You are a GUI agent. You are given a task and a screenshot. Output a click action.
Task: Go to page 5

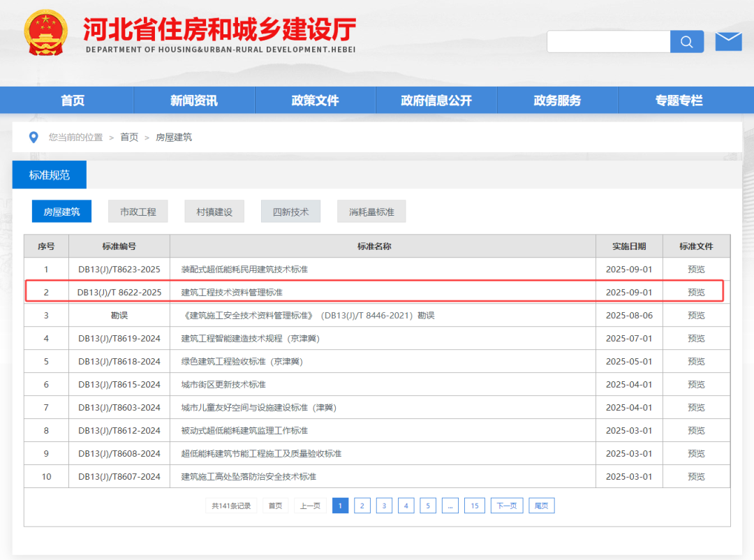(428, 506)
